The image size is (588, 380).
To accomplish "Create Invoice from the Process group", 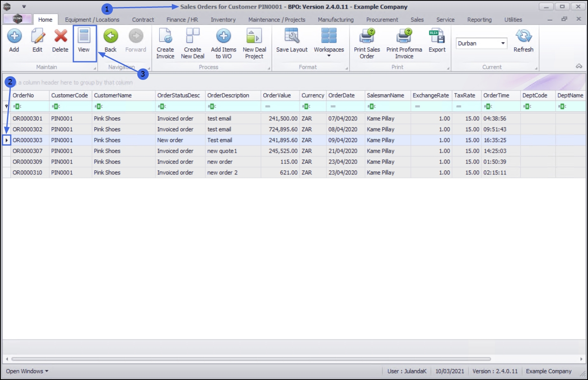I will (165, 44).
